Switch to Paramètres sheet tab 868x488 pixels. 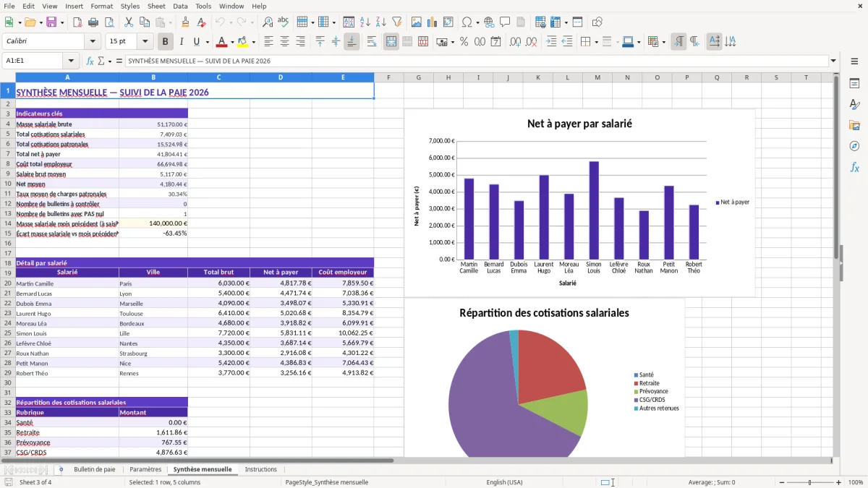(x=145, y=469)
